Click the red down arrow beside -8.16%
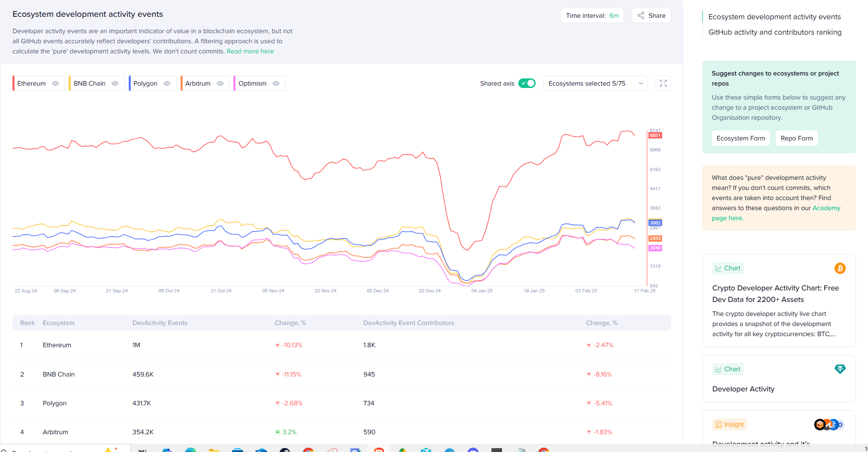868x452 pixels. [589, 375]
